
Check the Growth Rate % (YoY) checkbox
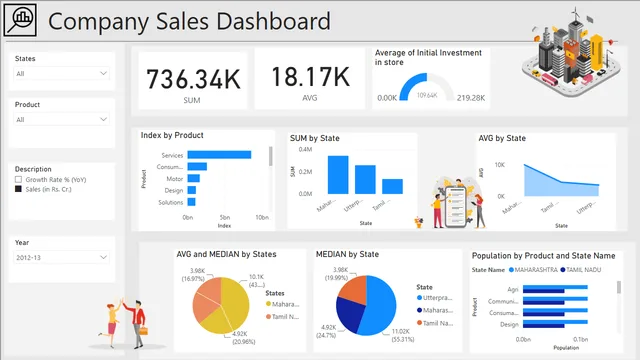[18, 180]
